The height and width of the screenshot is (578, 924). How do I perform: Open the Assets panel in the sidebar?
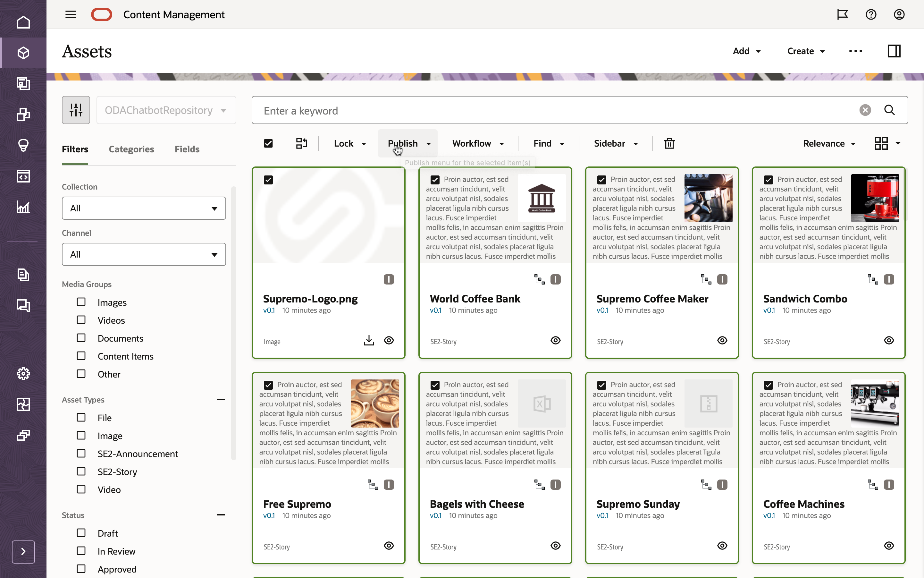tap(23, 52)
